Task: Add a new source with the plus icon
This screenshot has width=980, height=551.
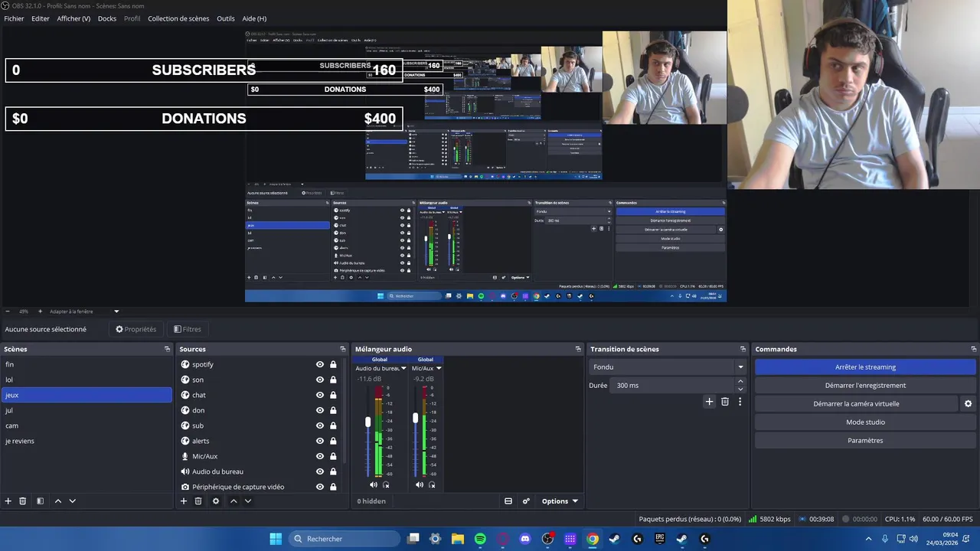Action: pyautogui.click(x=184, y=501)
